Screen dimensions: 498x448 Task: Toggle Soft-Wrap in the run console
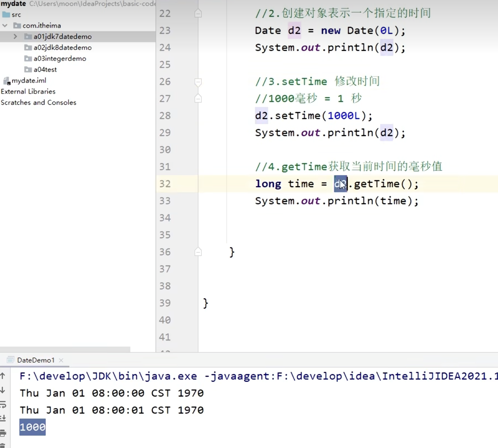click(3, 404)
